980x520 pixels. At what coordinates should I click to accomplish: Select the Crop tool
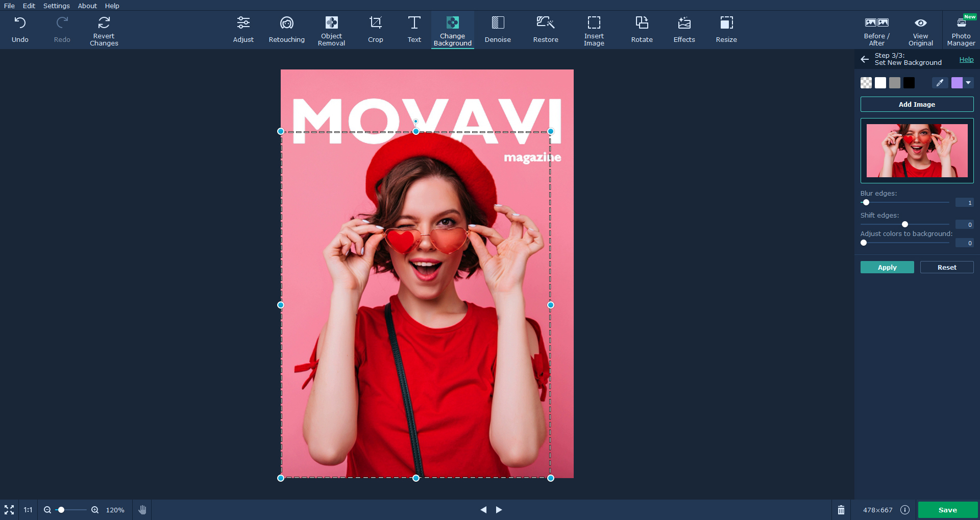pos(375,30)
